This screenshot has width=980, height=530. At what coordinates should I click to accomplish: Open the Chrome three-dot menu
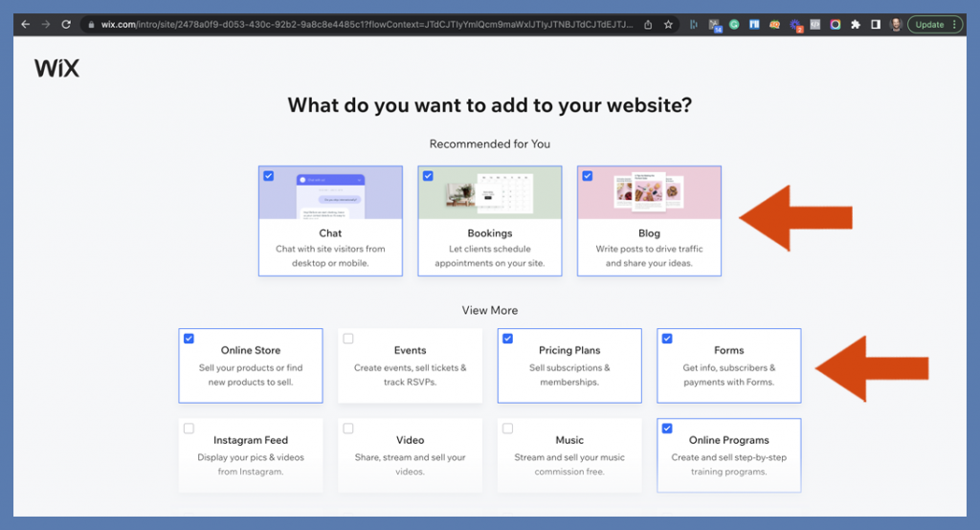954,24
